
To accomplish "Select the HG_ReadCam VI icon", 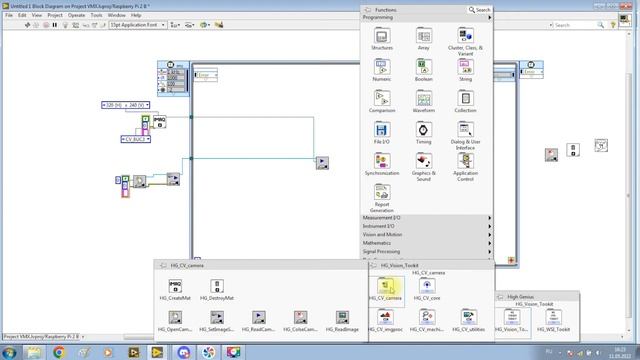I will pos(259,317).
